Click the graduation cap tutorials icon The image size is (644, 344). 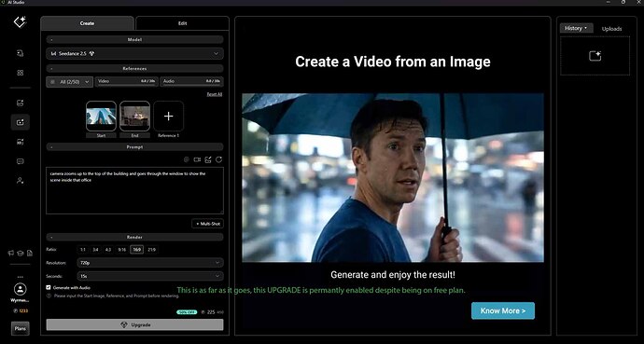tap(21, 253)
